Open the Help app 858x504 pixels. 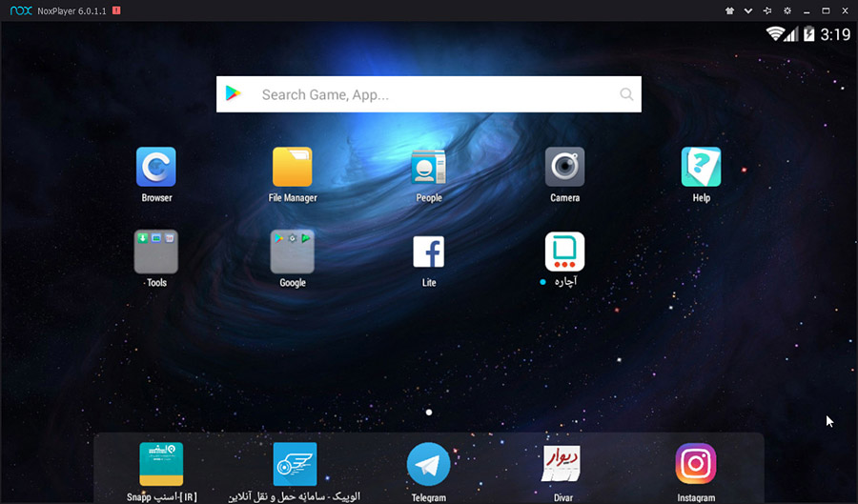(701, 168)
